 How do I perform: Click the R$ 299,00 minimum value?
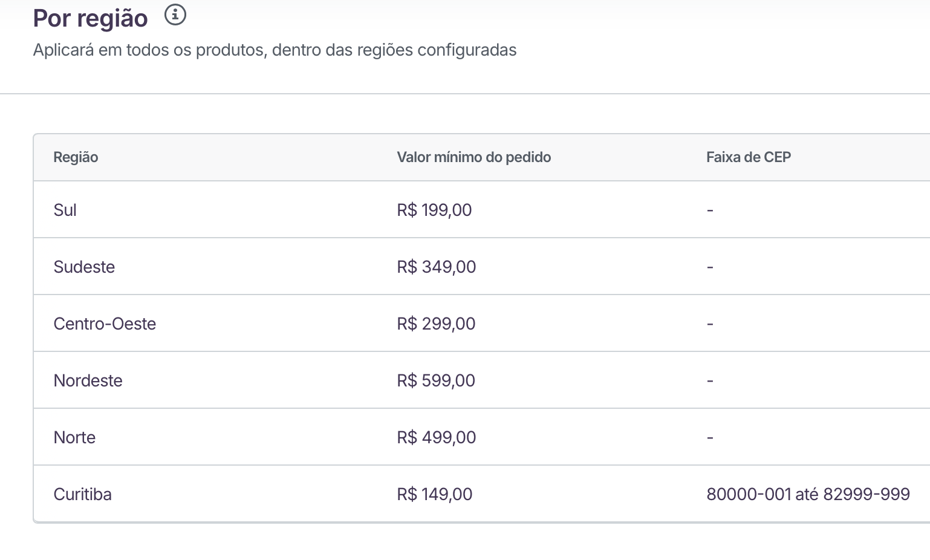click(436, 324)
